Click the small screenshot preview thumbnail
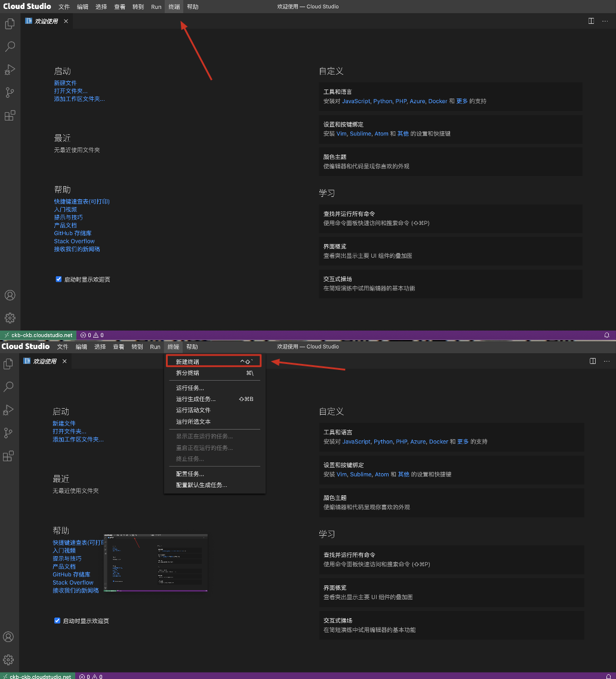The height and width of the screenshot is (679, 616). coord(156,563)
